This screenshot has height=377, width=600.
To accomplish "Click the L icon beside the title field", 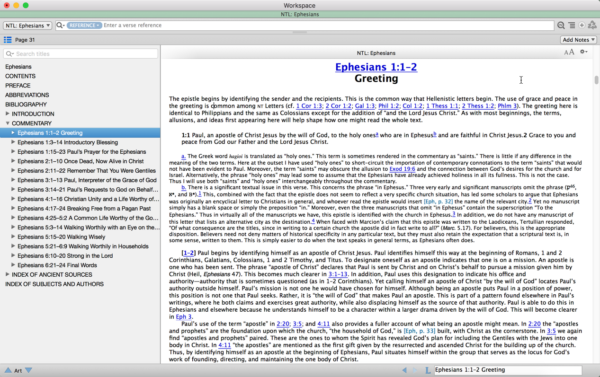I will click(427, 370).
